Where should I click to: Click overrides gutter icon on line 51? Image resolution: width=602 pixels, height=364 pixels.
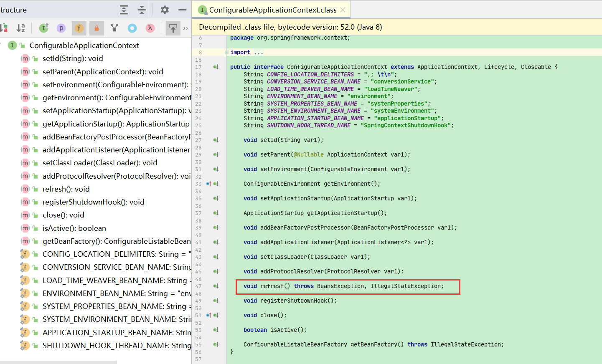pos(208,315)
